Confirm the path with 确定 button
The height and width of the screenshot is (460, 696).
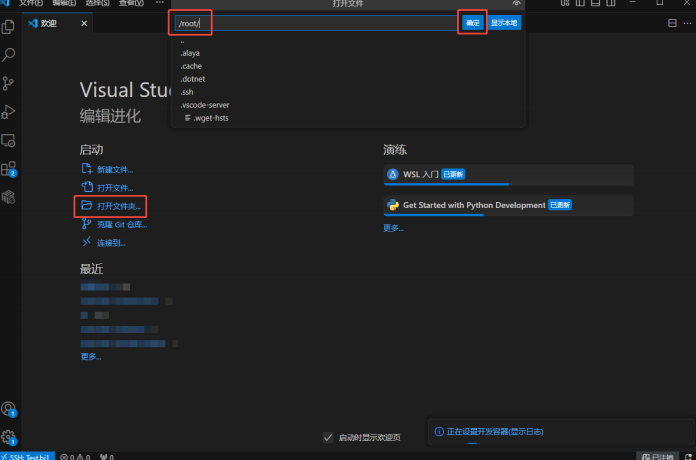click(x=473, y=23)
